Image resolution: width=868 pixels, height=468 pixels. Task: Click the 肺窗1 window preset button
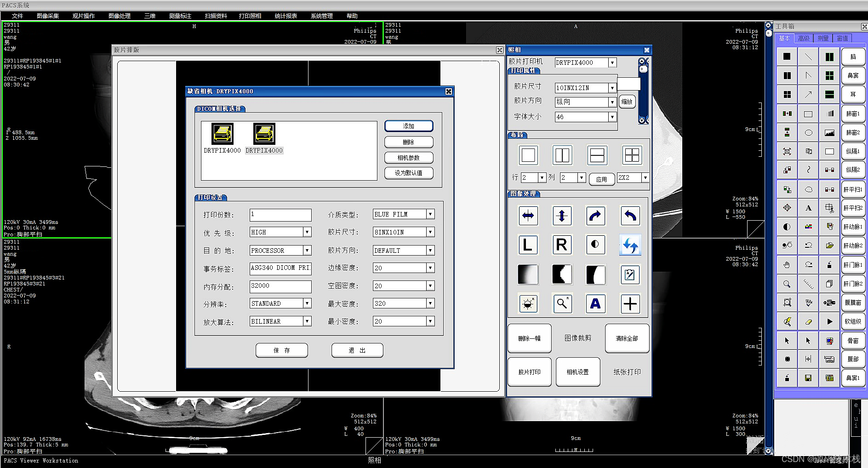(853, 114)
